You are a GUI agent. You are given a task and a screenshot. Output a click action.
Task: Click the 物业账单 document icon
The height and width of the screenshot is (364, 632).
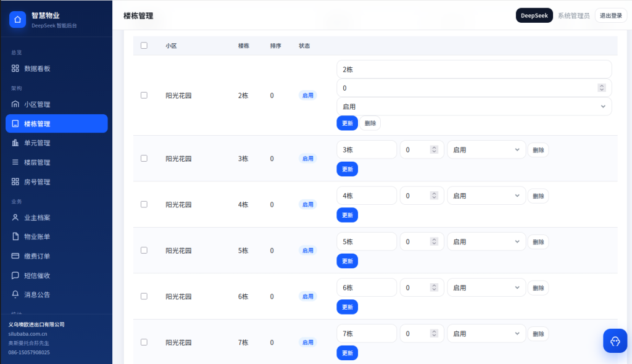coord(15,236)
